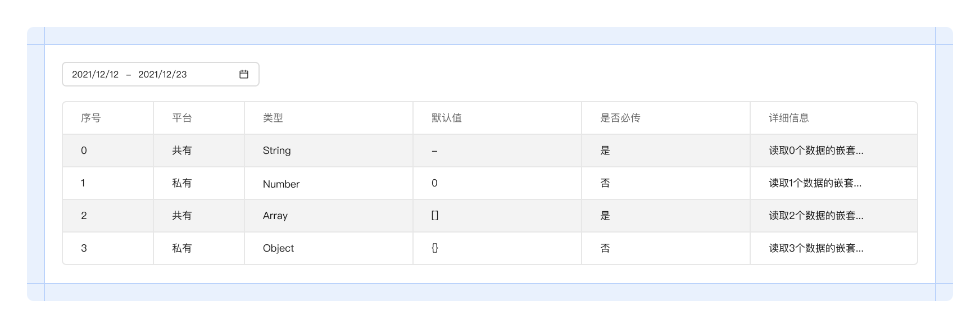Select the Number type cell
The image size is (980, 328).
282,184
